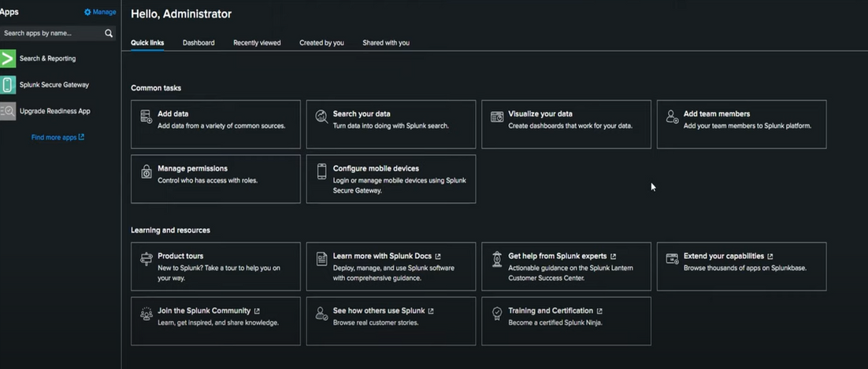The height and width of the screenshot is (369, 868).
Task: Click external link icon beside Find more apps
Action: pyautogui.click(x=81, y=137)
